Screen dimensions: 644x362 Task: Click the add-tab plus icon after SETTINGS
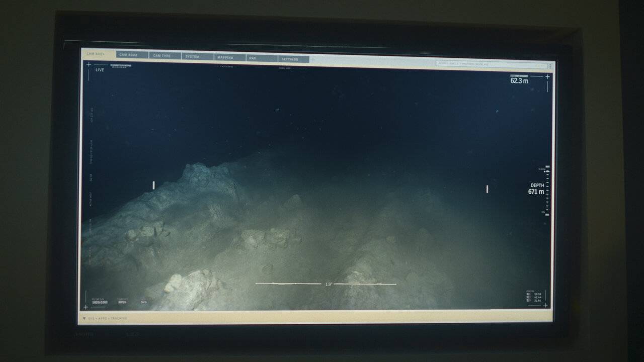tap(313, 60)
